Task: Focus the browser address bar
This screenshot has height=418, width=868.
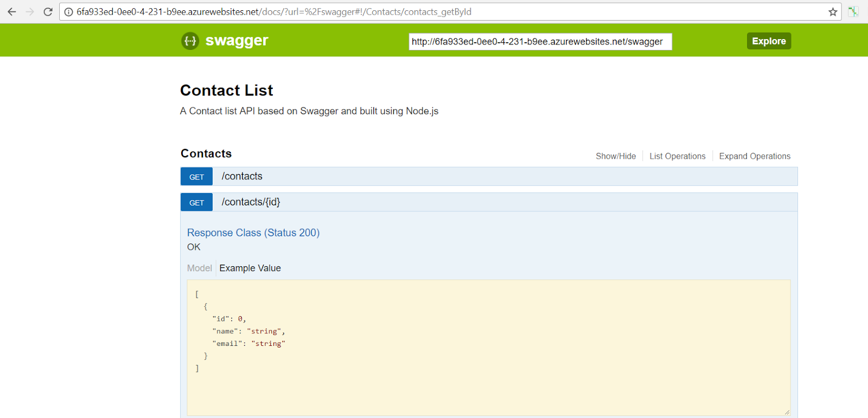Action: point(450,12)
